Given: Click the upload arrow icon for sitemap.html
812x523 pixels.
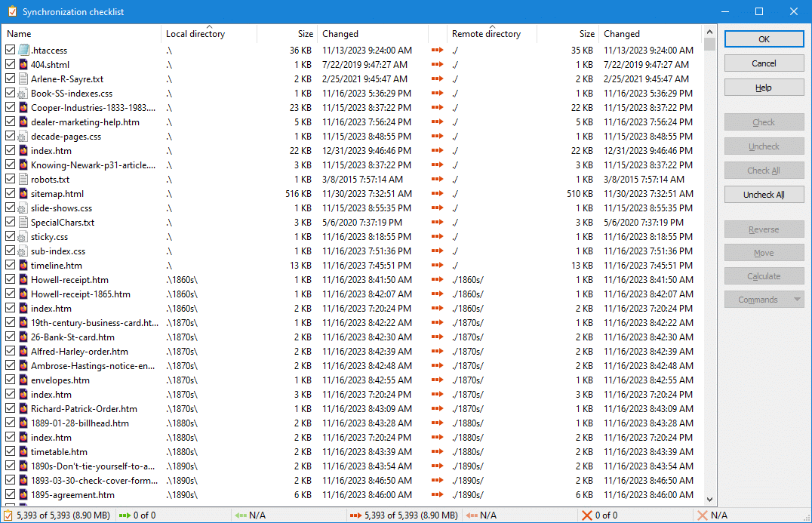Looking at the screenshot, I should tap(437, 194).
